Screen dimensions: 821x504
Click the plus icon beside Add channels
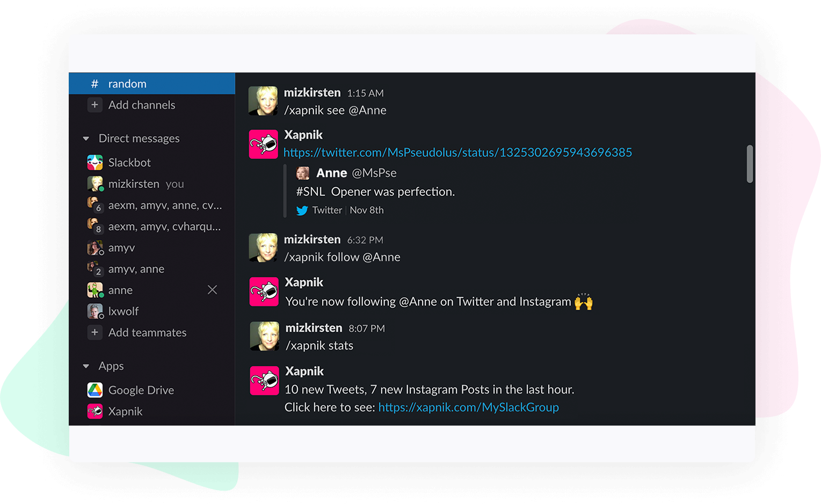point(95,105)
